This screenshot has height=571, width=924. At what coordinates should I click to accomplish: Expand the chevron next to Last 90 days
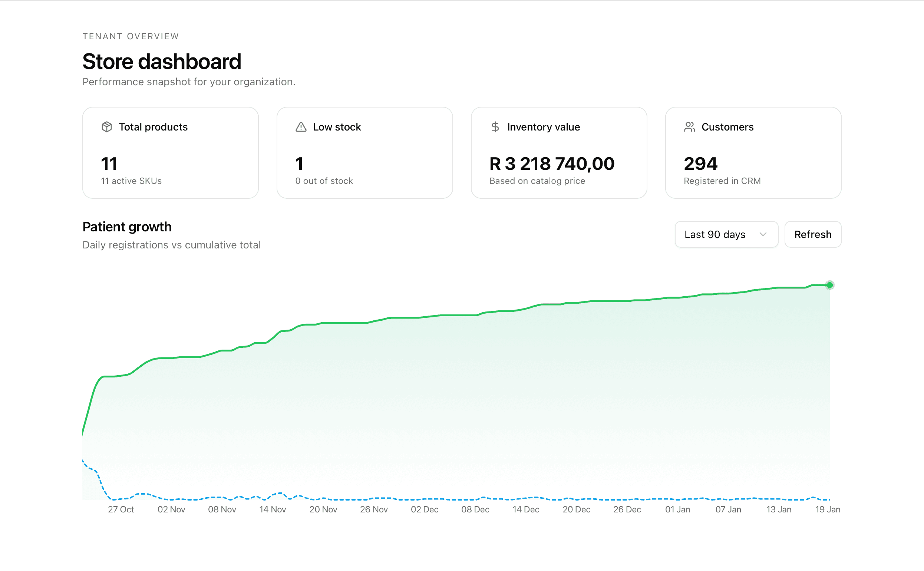pos(763,234)
